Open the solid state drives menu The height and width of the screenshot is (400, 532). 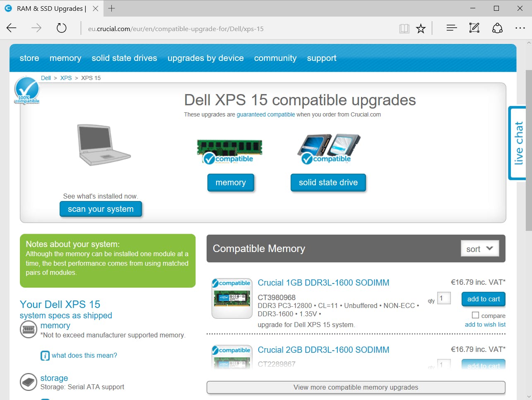click(125, 58)
